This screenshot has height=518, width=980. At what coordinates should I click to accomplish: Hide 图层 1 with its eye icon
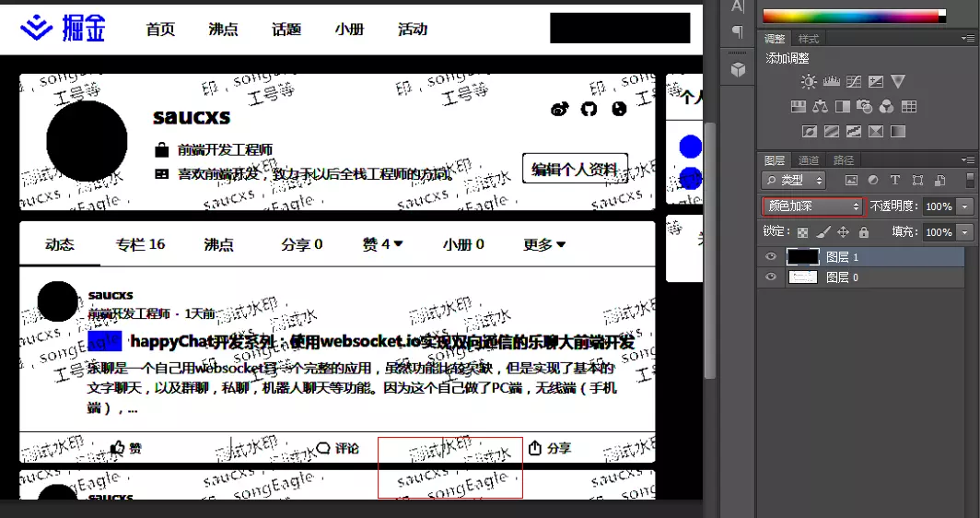771,256
